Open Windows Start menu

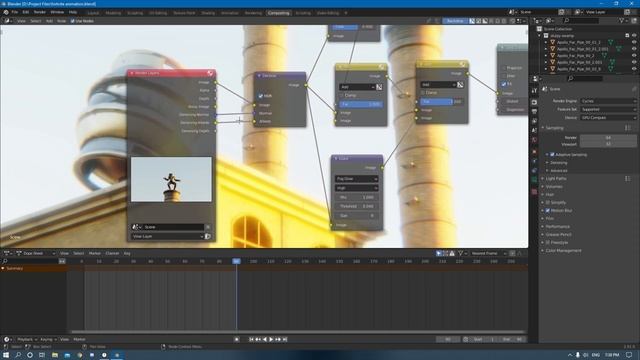tap(6, 355)
